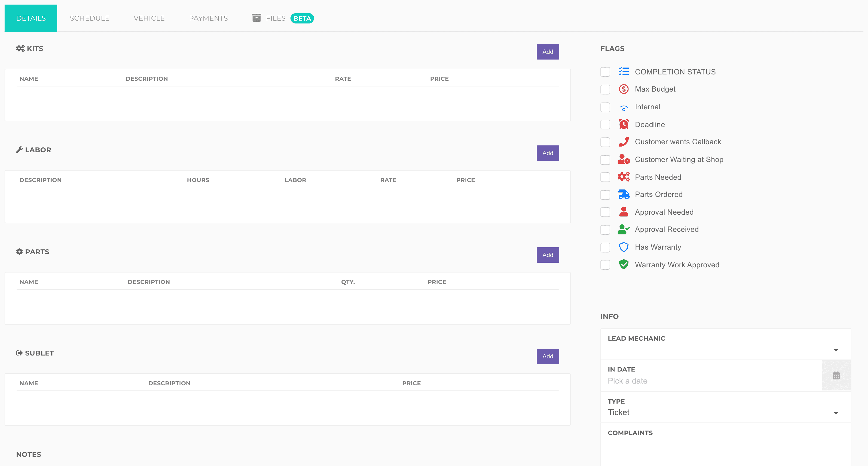
Task: Tick the Customer Waiting at Shop checkbox
Action: click(x=605, y=160)
